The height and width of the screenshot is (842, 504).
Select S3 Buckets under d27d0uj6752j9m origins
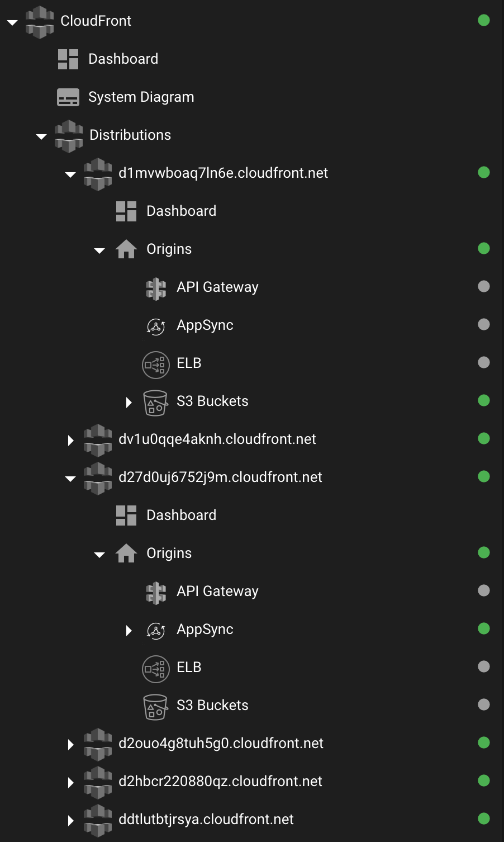(212, 705)
